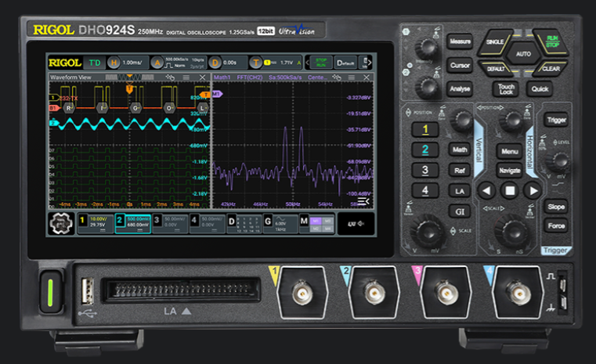Screen dimensions: 596x364
Task: Toggle hardware channel 3 button
Action: coord(425,170)
